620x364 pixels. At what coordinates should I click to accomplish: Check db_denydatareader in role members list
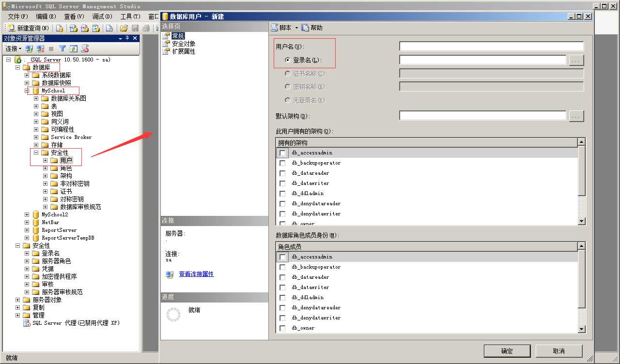pyautogui.click(x=282, y=308)
